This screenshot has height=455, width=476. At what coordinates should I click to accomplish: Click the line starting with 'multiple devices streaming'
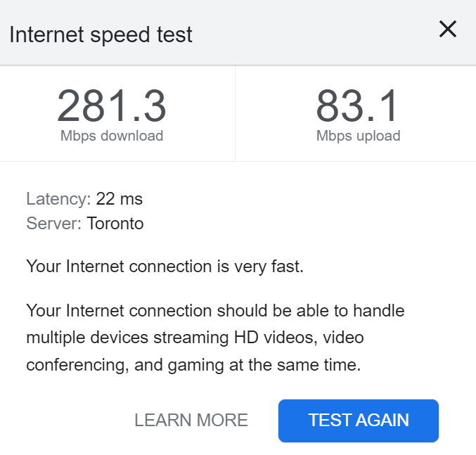pos(195,338)
